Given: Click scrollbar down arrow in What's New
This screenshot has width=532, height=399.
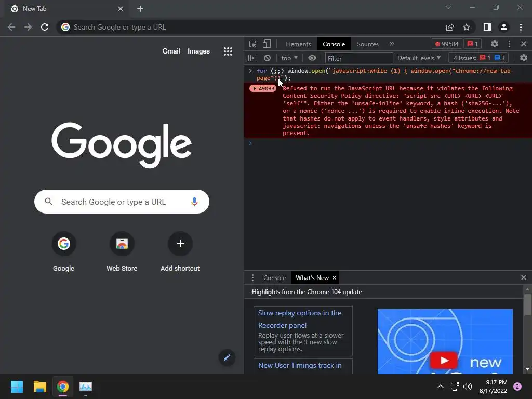Looking at the screenshot, I should tap(527, 369).
